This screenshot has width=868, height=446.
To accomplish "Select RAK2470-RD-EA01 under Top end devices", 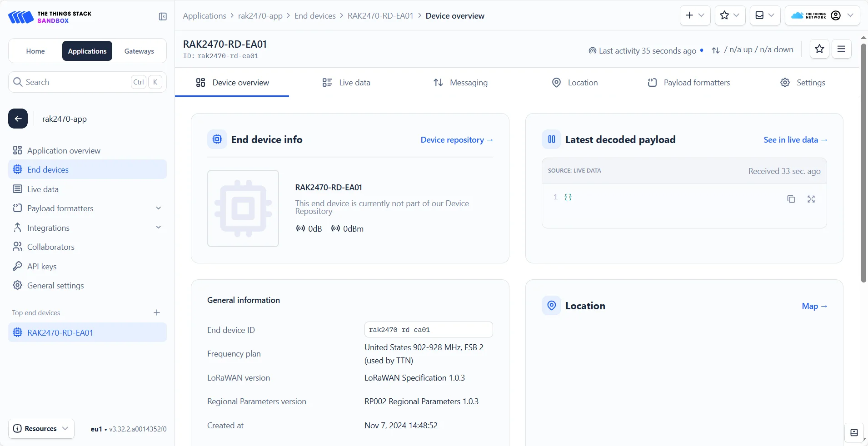I will tap(87, 332).
